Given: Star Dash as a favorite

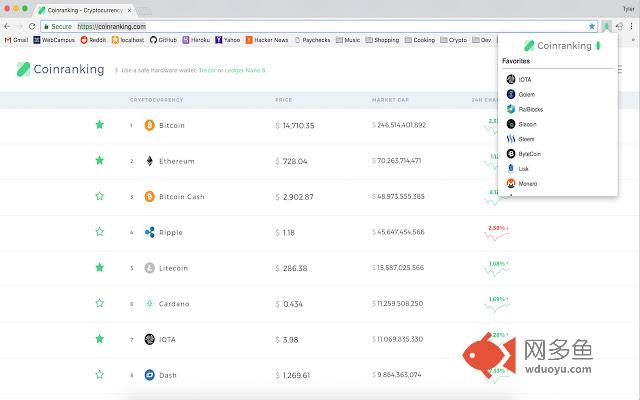Looking at the screenshot, I should (x=99, y=375).
